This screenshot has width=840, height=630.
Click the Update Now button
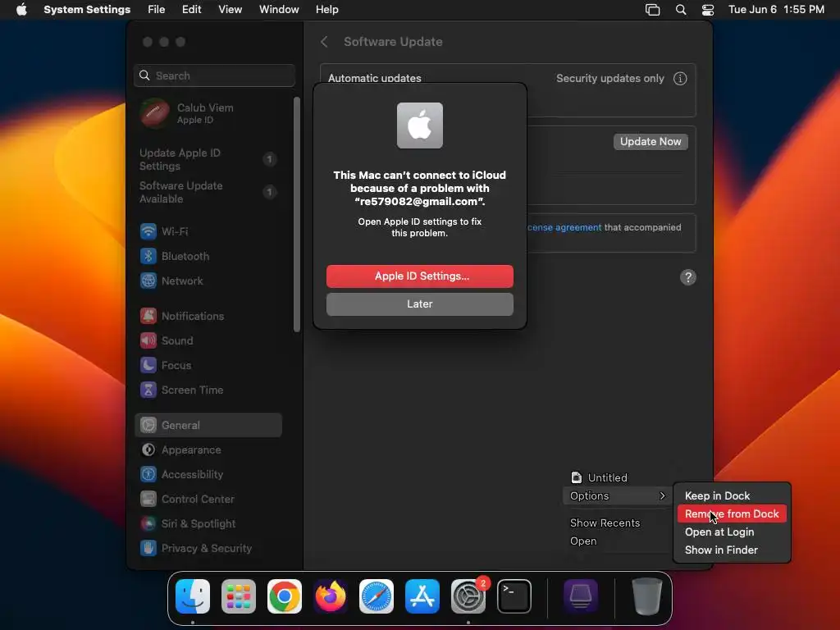point(651,142)
